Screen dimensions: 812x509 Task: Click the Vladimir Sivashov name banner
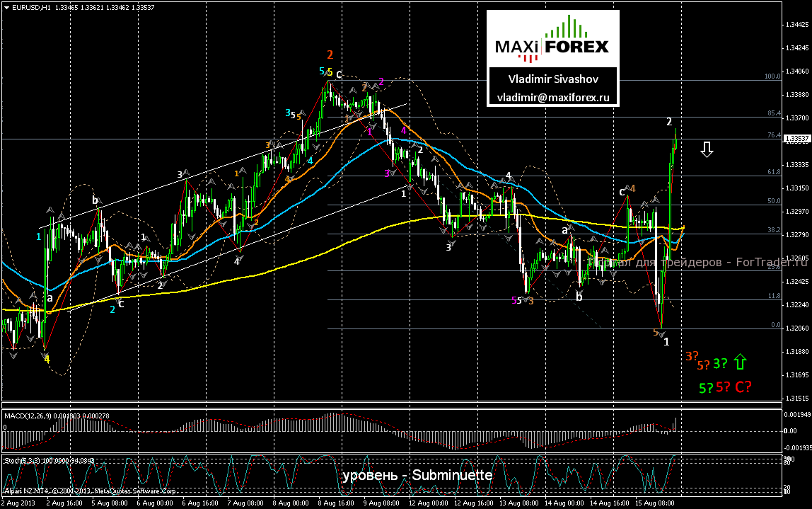pos(553,79)
